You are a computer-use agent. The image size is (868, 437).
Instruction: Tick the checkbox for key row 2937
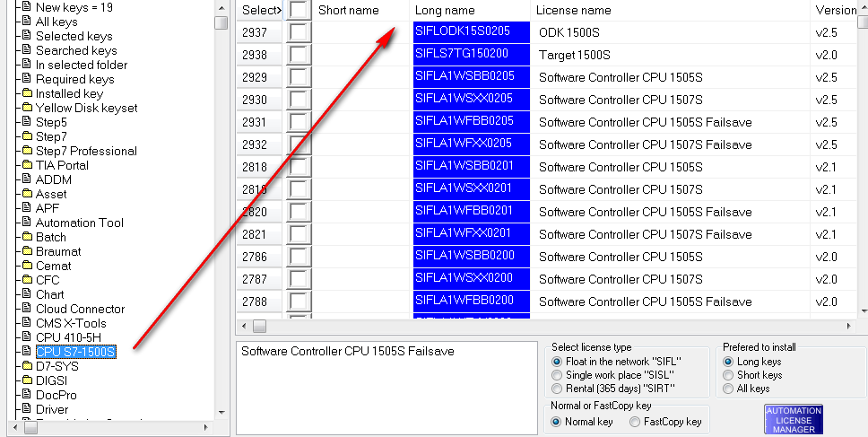pos(298,32)
